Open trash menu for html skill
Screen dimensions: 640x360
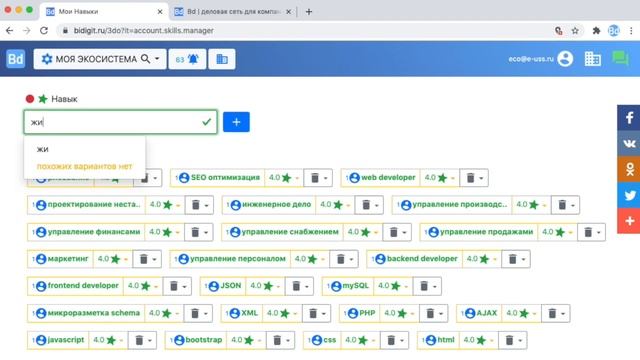click(513, 340)
